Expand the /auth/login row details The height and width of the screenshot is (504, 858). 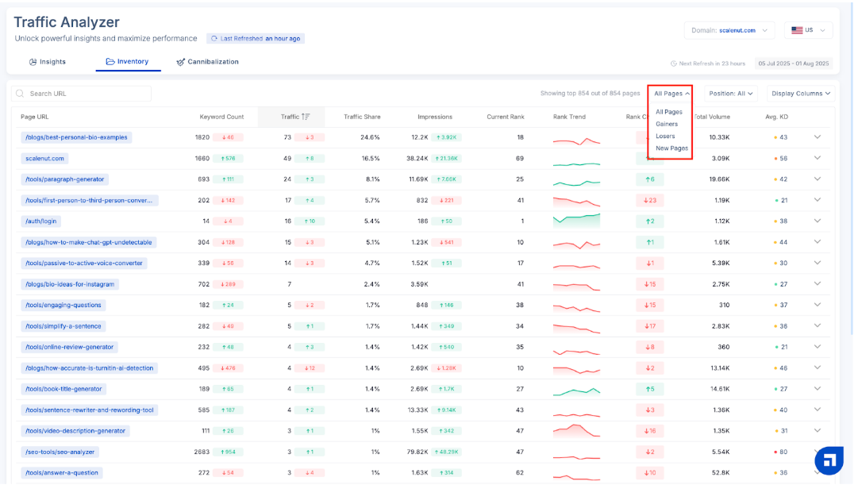pos(818,221)
